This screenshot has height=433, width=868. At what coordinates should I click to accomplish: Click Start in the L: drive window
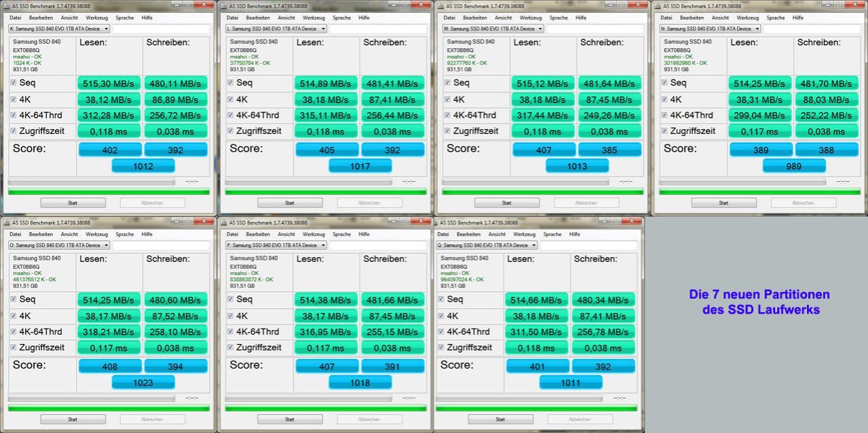(290, 202)
